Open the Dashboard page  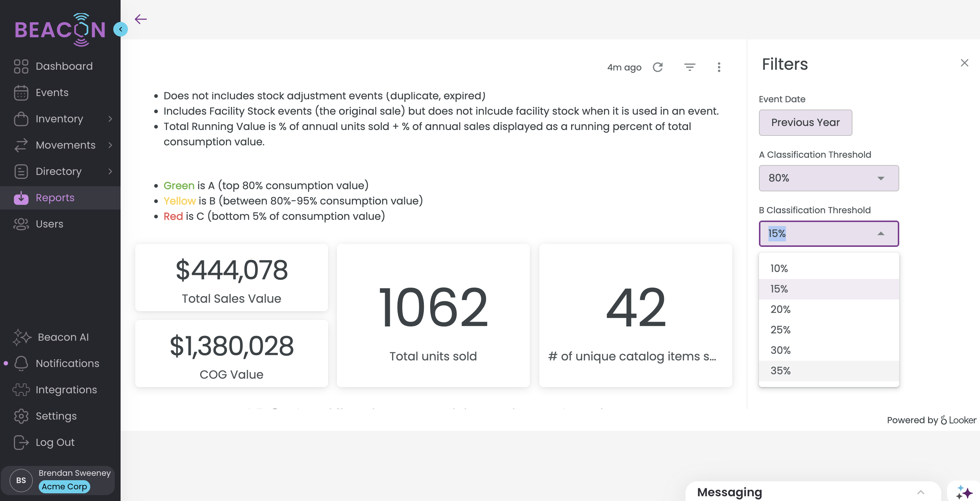tap(64, 66)
